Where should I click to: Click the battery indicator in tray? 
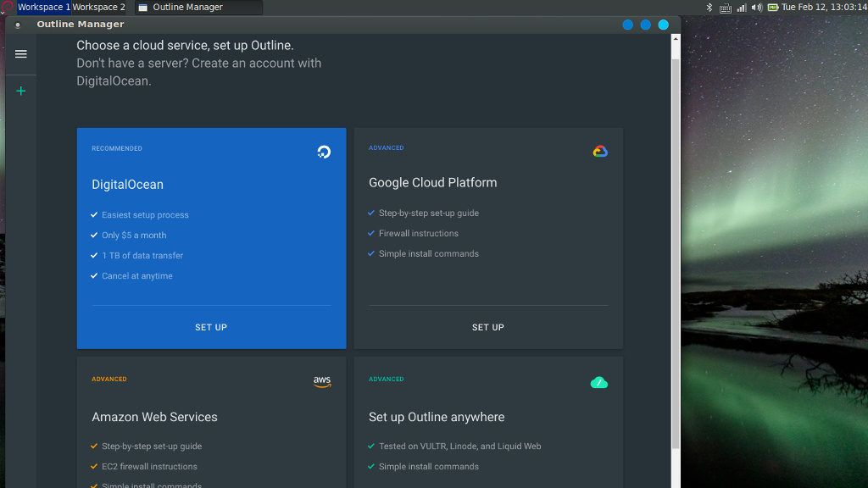[x=773, y=7]
